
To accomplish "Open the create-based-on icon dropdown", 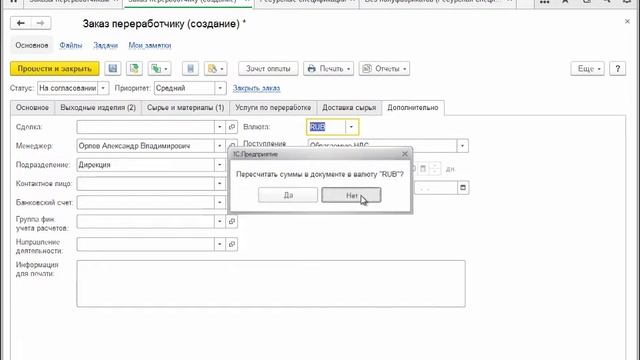I will [x=159, y=69].
